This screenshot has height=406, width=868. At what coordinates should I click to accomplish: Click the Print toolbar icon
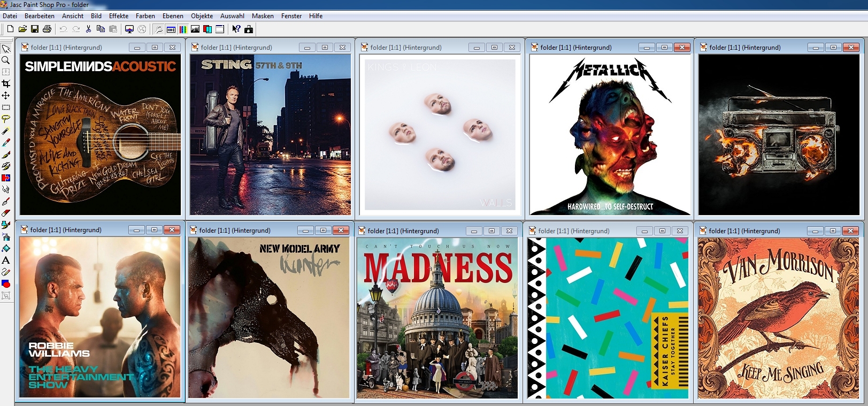tap(47, 29)
